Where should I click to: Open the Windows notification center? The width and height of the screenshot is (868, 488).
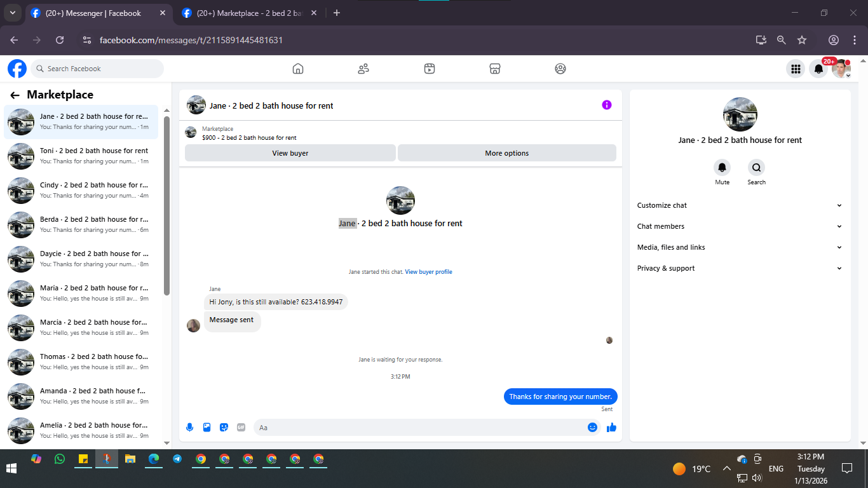846,469
